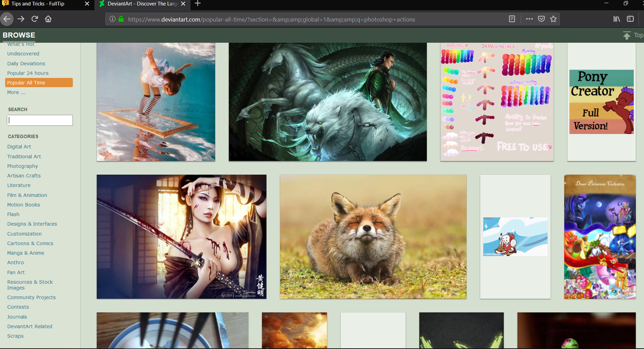Viewport: 644px width, 349px height.
Task: Open the small cartoon clouds thumbnail
Action: pos(515,236)
